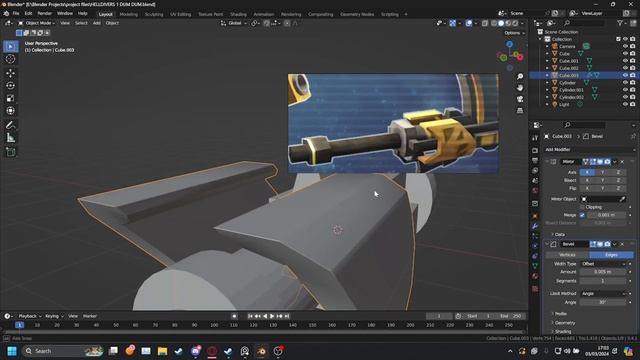Select the 3D Cursor tool
Screen dimensions: 640x360
click(x=11, y=59)
